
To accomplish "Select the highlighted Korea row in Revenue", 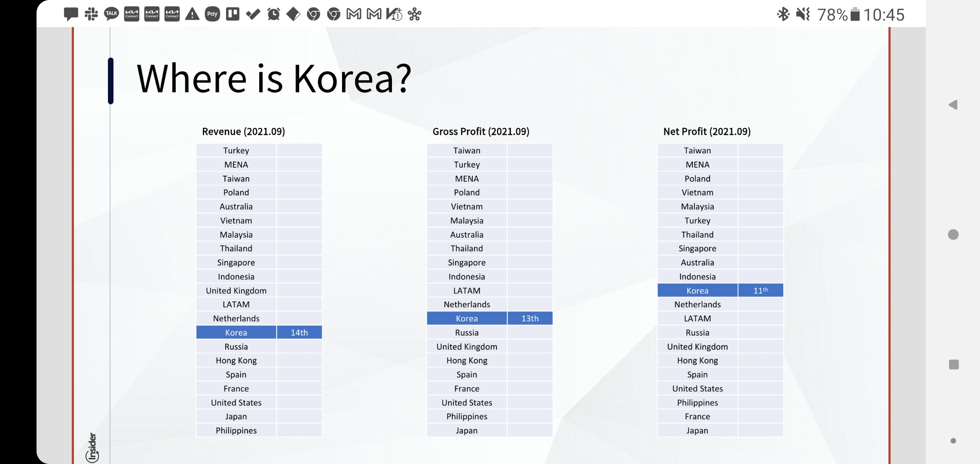I will (x=236, y=333).
